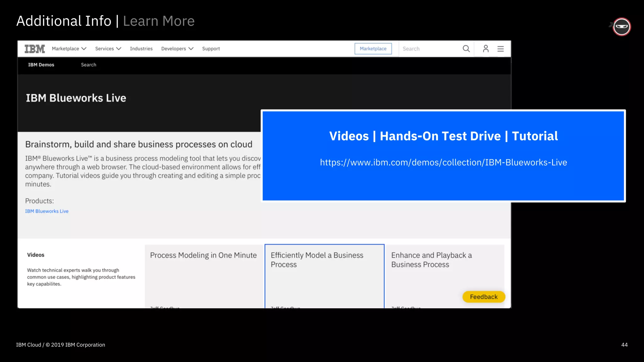Open the IBM Blueworks Live product link
Image resolution: width=644 pixels, height=362 pixels.
[47, 211]
